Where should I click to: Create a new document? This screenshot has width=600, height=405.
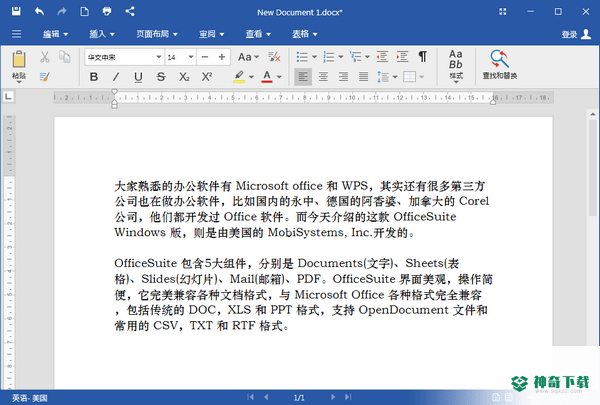point(84,11)
